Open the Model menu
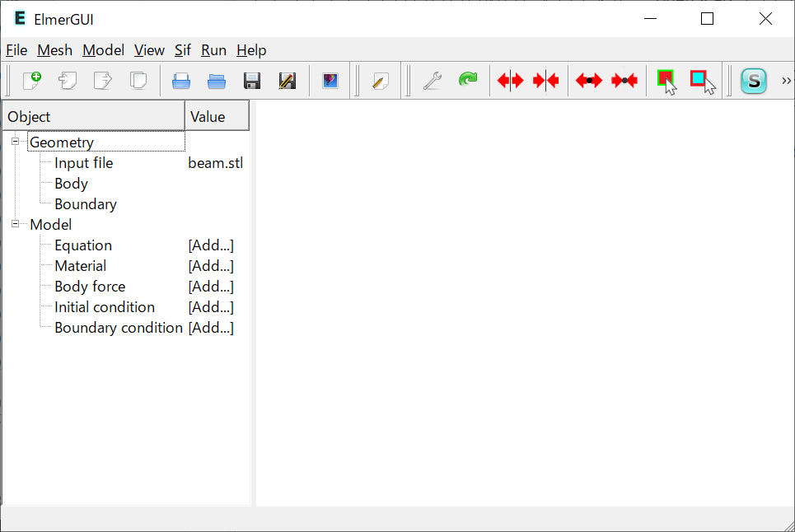Image resolution: width=795 pixels, height=532 pixels. click(104, 50)
